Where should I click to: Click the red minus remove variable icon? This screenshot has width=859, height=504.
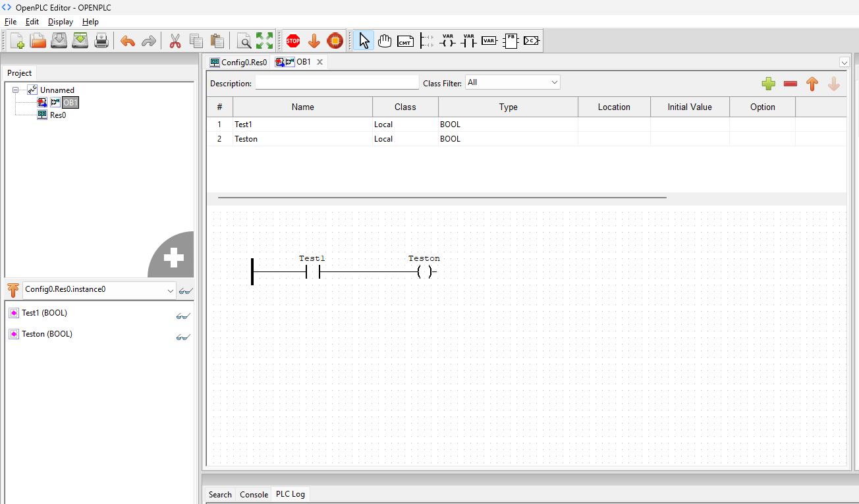coord(790,84)
